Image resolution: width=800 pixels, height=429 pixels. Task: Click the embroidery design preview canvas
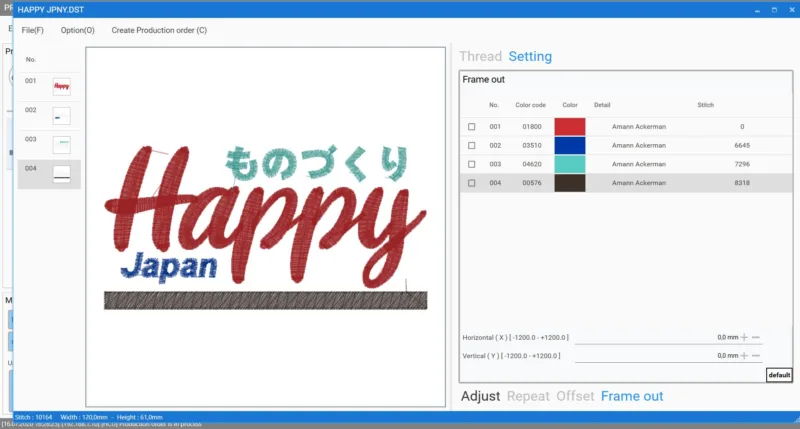point(265,227)
